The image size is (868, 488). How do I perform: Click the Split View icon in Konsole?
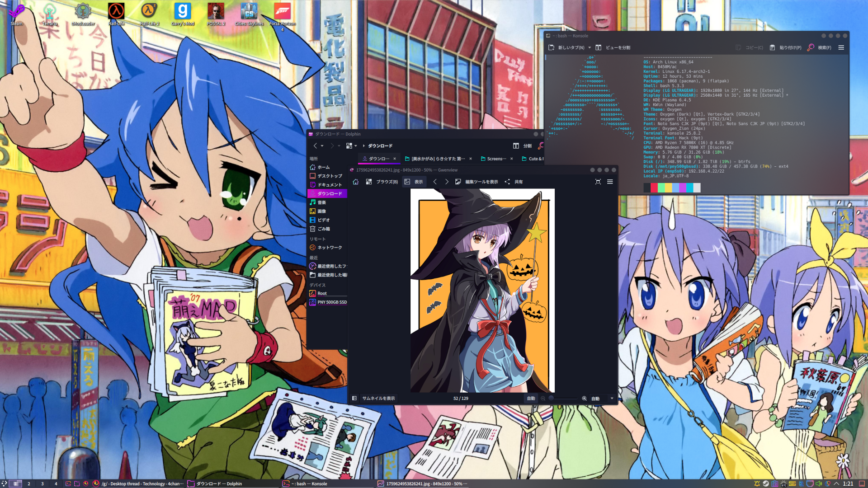[598, 47]
